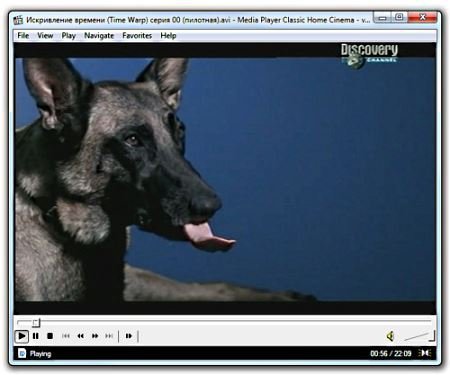This screenshot has width=450, height=375.
Task: Click the volume slider track
Action: pyautogui.click(x=419, y=337)
